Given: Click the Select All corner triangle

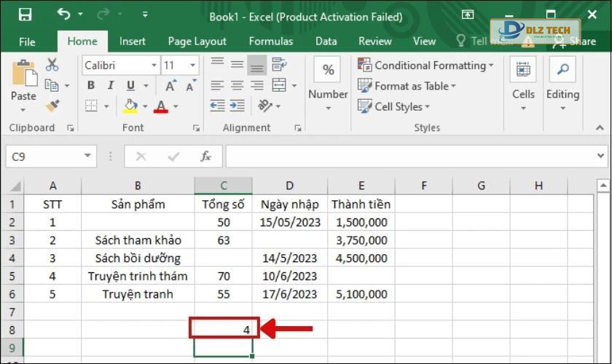Looking at the screenshot, I should pos(15,186).
